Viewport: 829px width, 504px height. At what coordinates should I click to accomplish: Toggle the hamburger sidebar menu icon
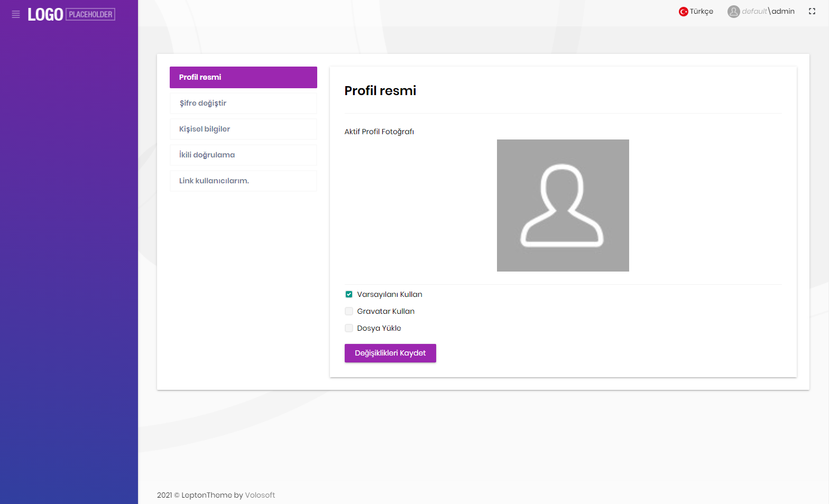point(16,14)
